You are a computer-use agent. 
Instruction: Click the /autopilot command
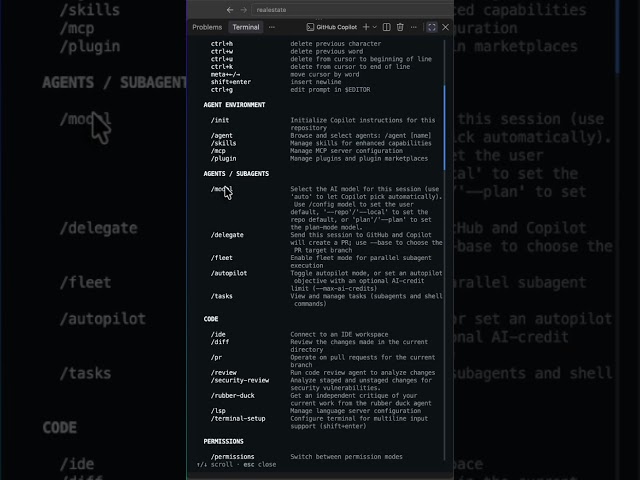point(229,273)
